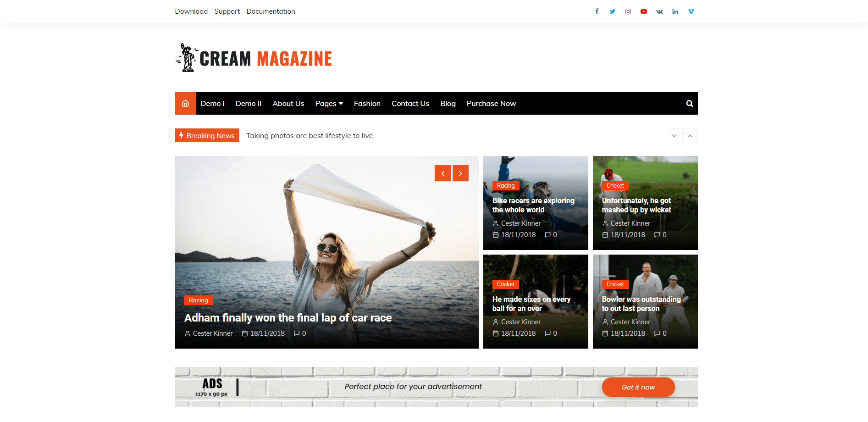The height and width of the screenshot is (422, 868).
Task: Open the search magnifier in navigation bar
Action: click(x=689, y=104)
